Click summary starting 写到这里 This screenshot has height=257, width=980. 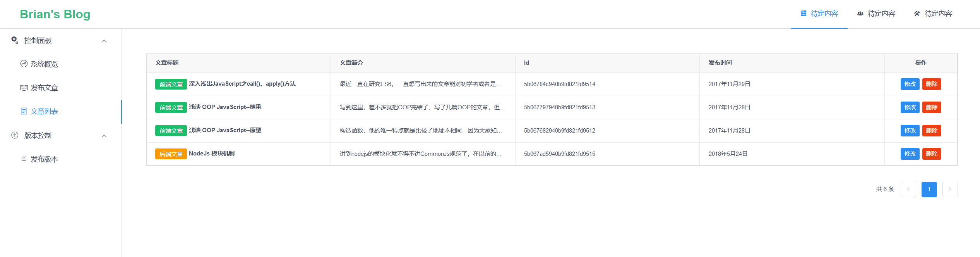click(422, 107)
